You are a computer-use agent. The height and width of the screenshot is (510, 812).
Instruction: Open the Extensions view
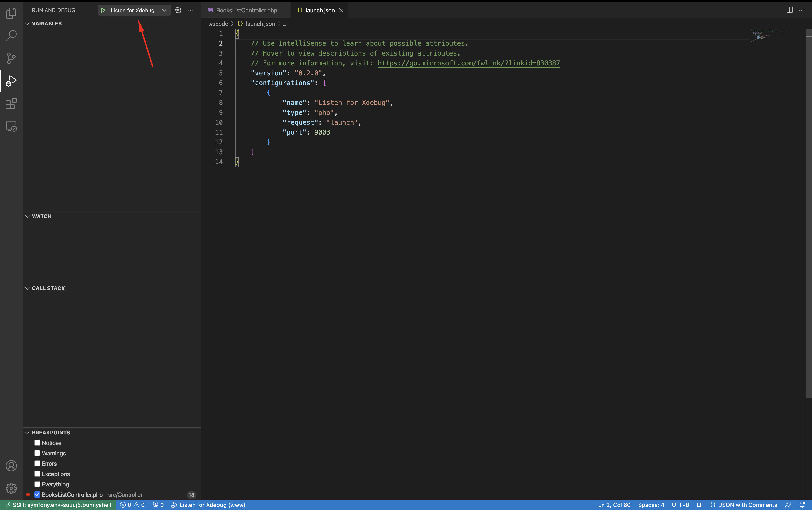click(11, 104)
